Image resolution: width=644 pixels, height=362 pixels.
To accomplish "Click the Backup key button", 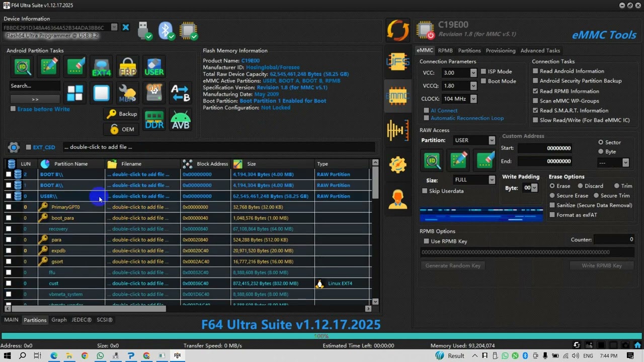I will [121, 114].
